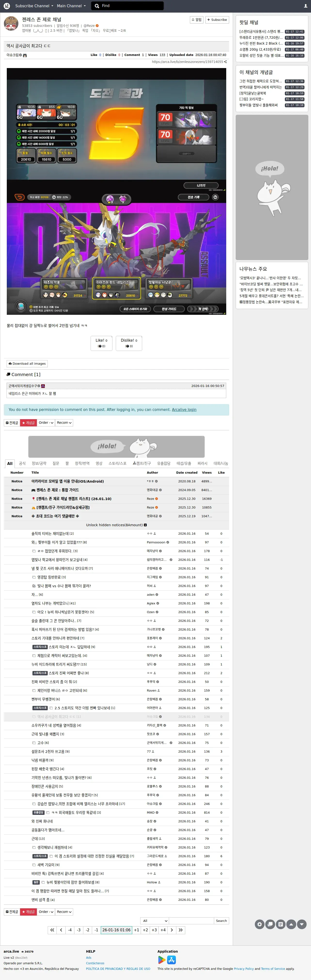Viewport: 311px width, 980px height.
Task: Select the 정보/공략 category tab
Action: point(39,463)
